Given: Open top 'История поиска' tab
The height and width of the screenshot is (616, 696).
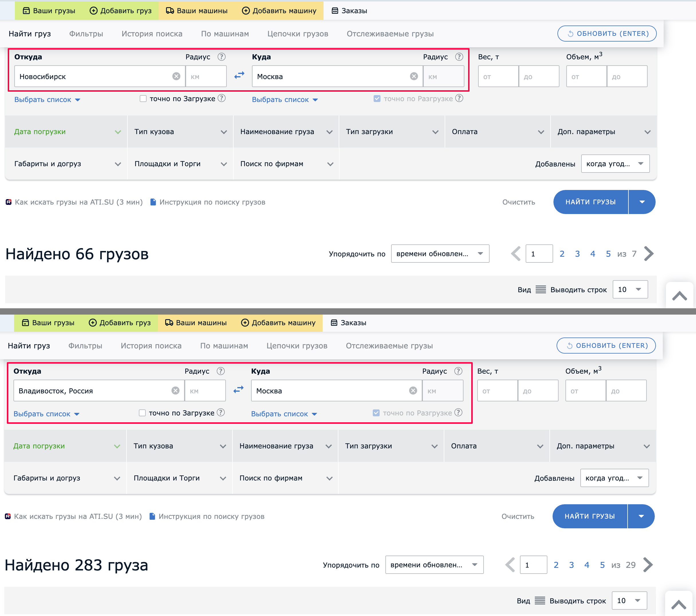Looking at the screenshot, I should pyautogui.click(x=152, y=34).
